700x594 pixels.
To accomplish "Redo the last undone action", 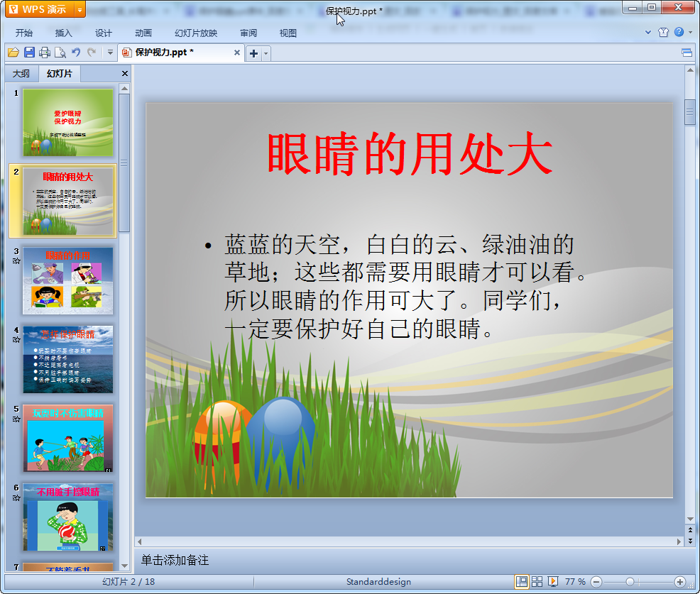I will tap(92, 53).
